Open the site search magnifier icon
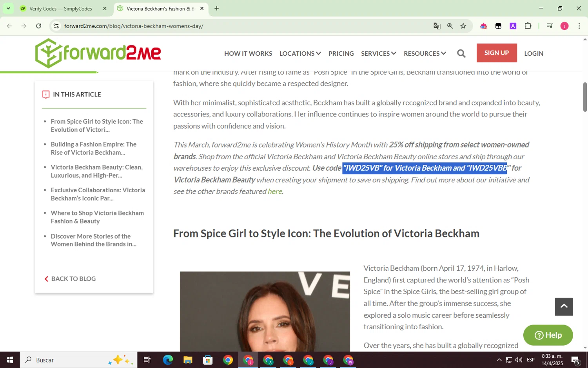 pos(461,53)
